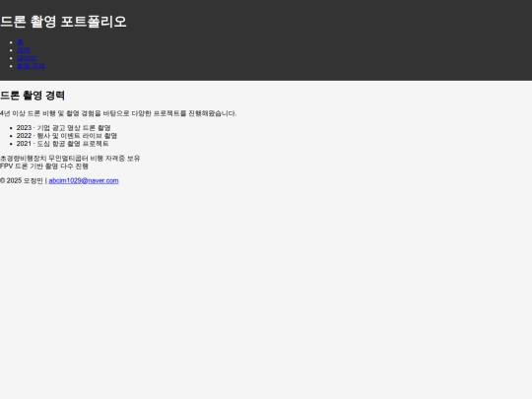Open the 촬영 문의 contact link
The height and width of the screenshot is (399, 532).
31,66
